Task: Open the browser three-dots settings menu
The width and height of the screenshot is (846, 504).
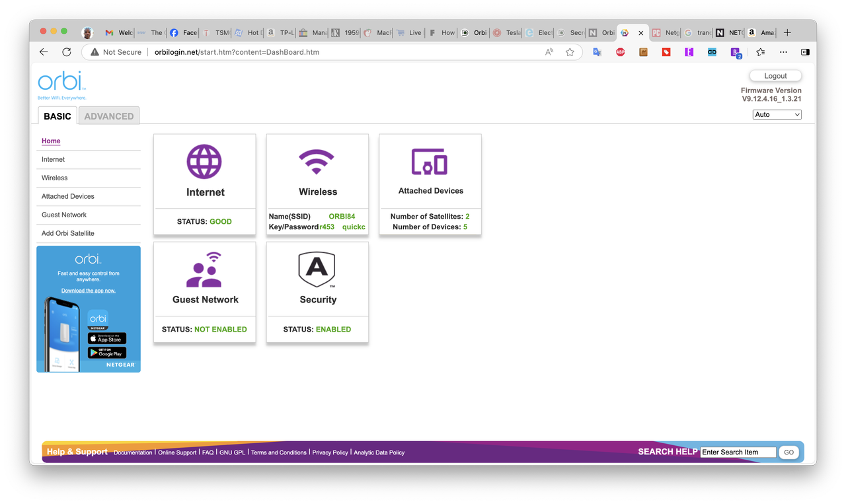Action: point(783,52)
